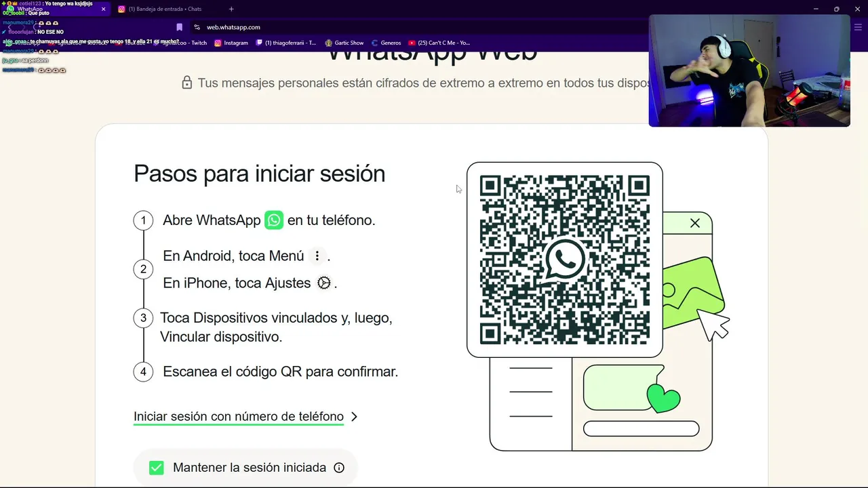The image size is (868, 488).
Task: Open a new browser tab
Action: (231, 9)
